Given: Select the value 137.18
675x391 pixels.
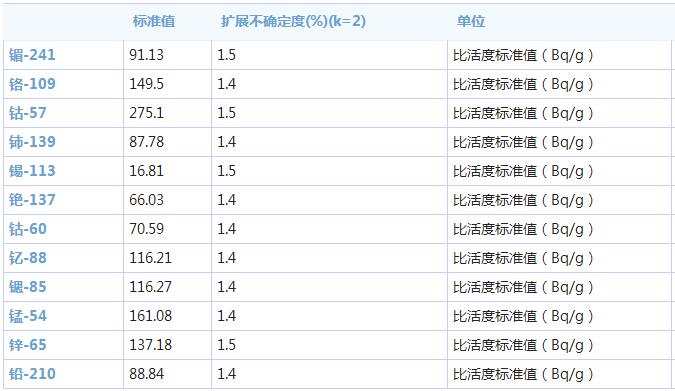Looking at the screenshot, I should tap(151, 345).
